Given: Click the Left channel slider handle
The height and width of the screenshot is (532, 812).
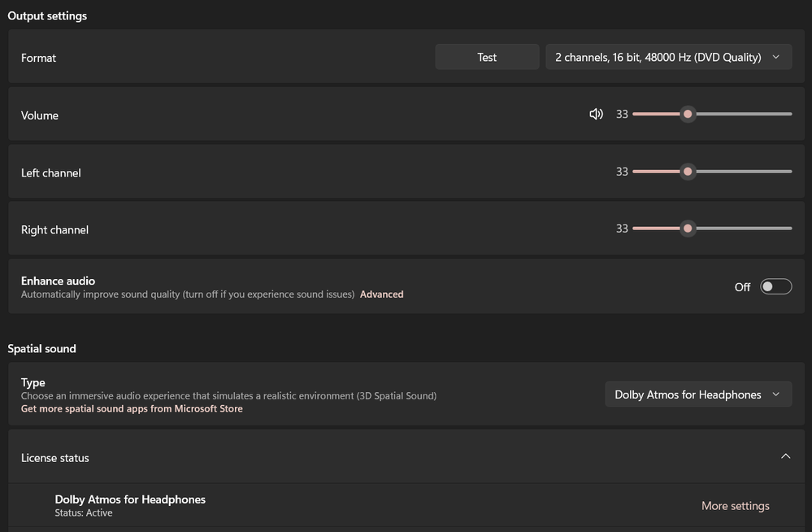Looking at the screenshot, I should coord(688,172).
